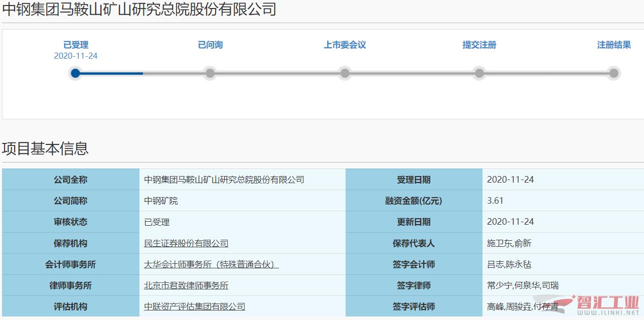Click the 融资金额(亿元) header cell

[414, 201]
